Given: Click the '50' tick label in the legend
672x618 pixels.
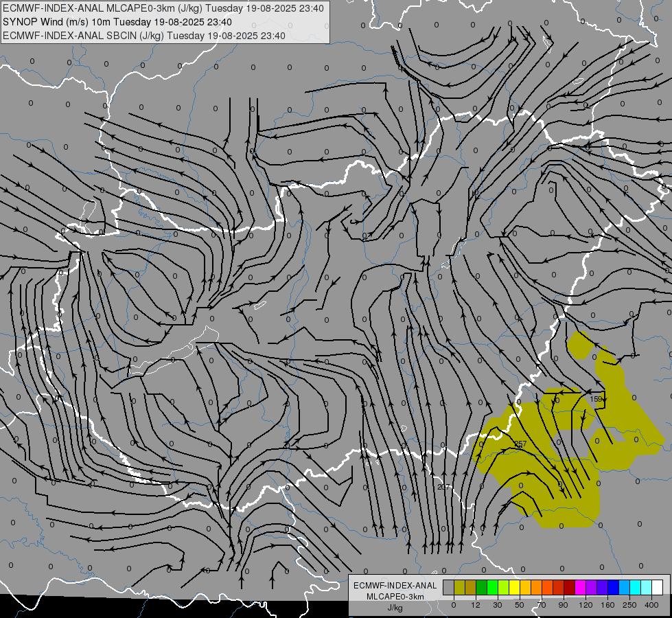Looking at the screenshot, I should tap(520, 605).
